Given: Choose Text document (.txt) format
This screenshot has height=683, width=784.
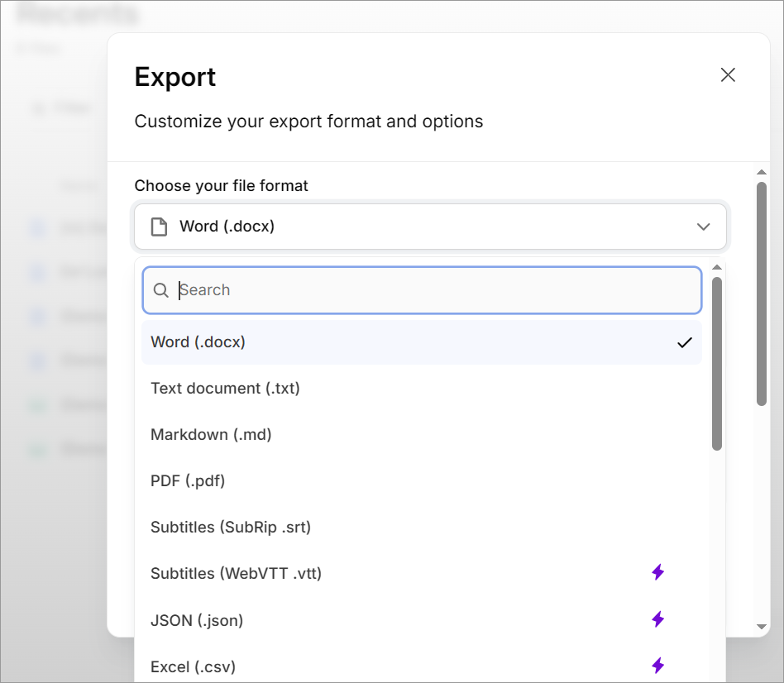Looking at the screenshot, I should [422, 389].
